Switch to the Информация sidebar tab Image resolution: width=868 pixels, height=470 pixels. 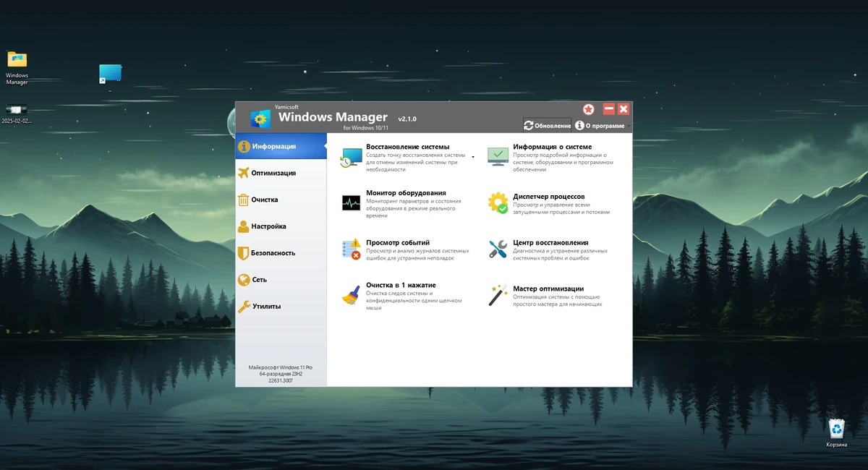click(281, 146)
